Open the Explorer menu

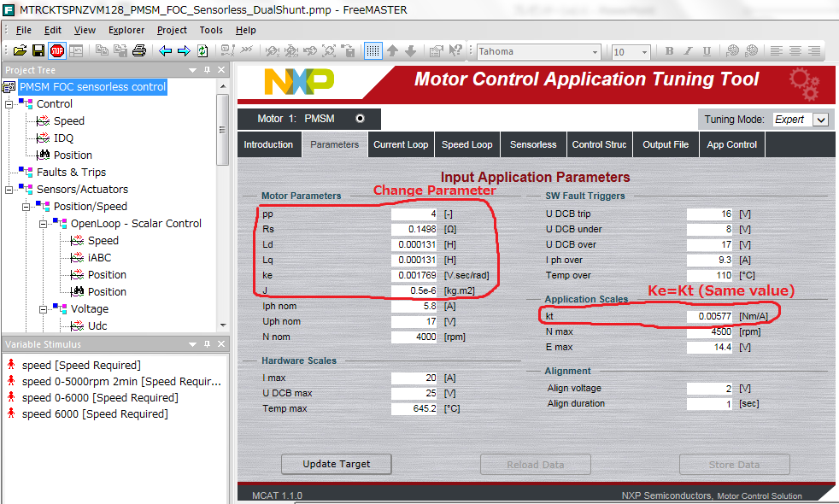(x=126, y=30)
